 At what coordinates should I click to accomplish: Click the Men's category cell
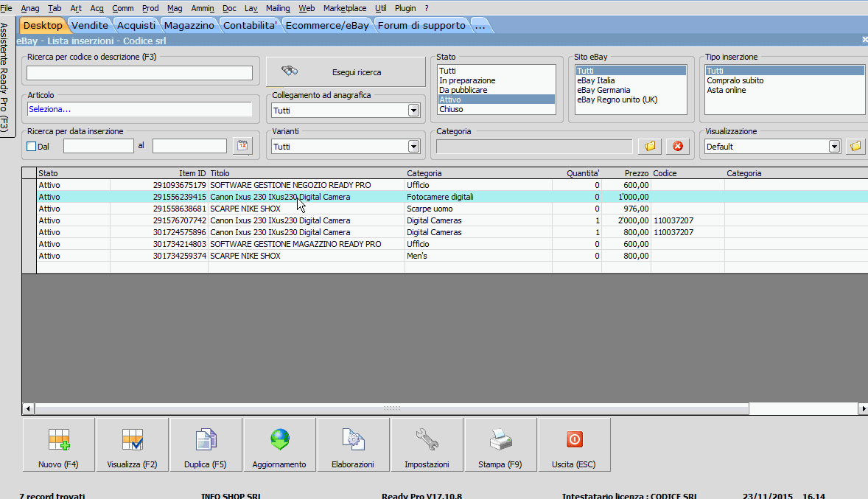point(478,256)
